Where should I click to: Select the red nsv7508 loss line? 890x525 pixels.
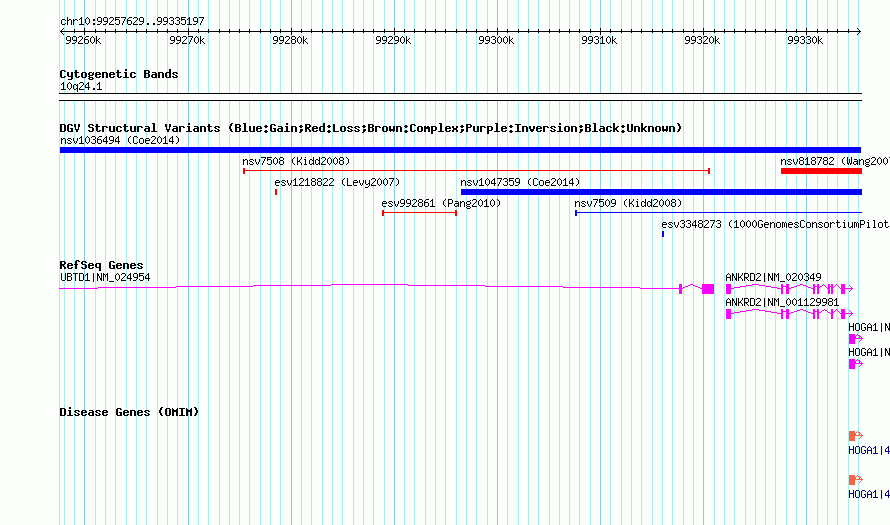476,171
